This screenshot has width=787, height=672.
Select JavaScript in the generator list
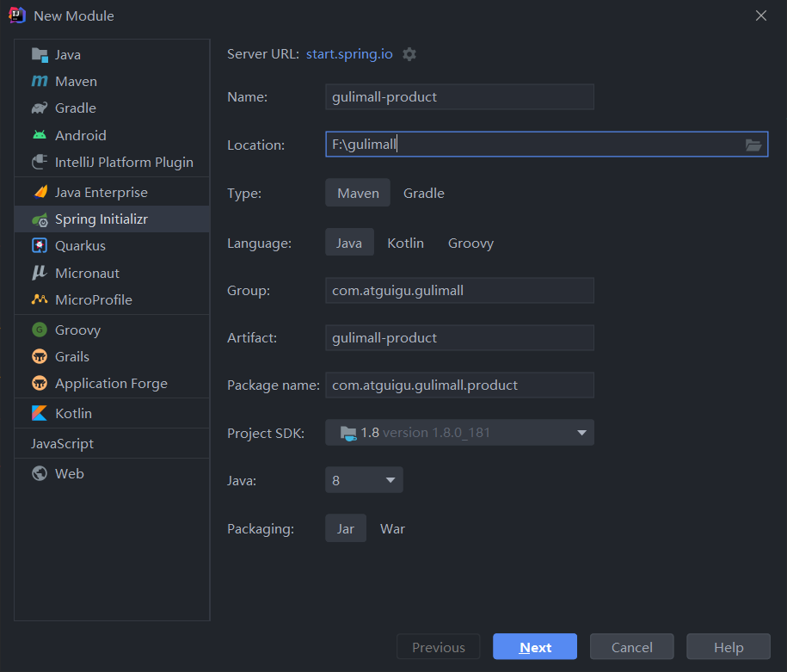pyautogui.click(x=62, y=443)
